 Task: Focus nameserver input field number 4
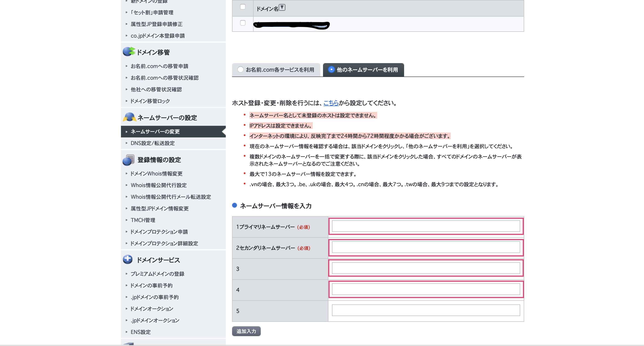point(426,289)
